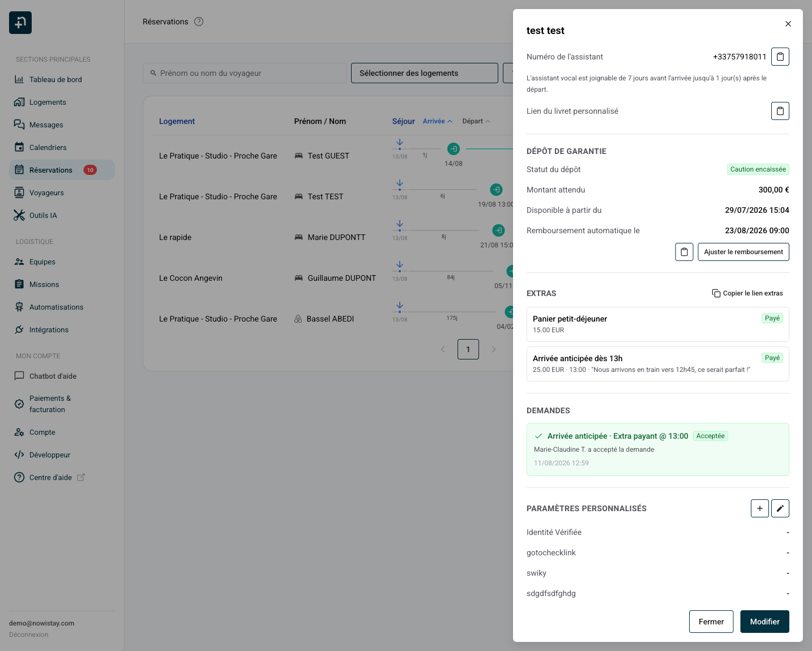Click the Paiements & facturation badge icon
Image resolution: width=812 pixels, height=651 pixels.
pyautogui.click(x=19, y=404)
